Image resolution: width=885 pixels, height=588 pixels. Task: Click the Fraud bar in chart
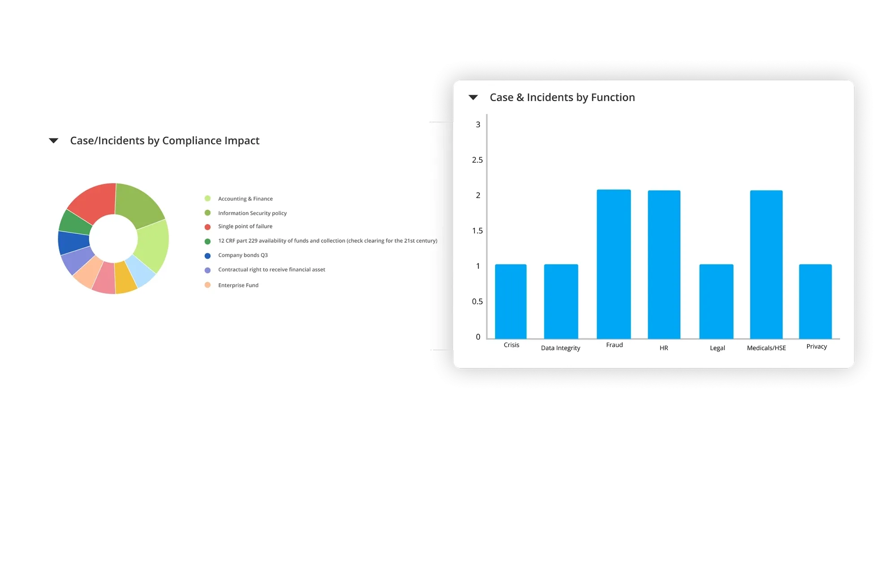click(613, 264)
